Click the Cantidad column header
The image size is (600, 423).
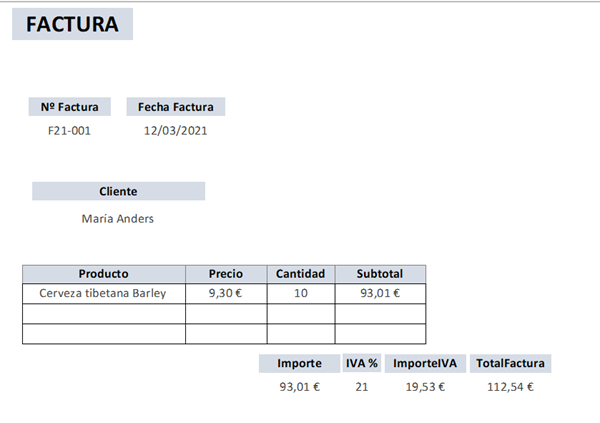coord(301,274)
